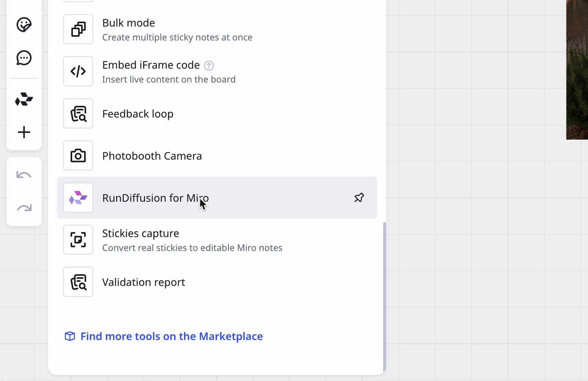
Task: Click 'Insert live content on the board' text
Action: coord(169,79)
